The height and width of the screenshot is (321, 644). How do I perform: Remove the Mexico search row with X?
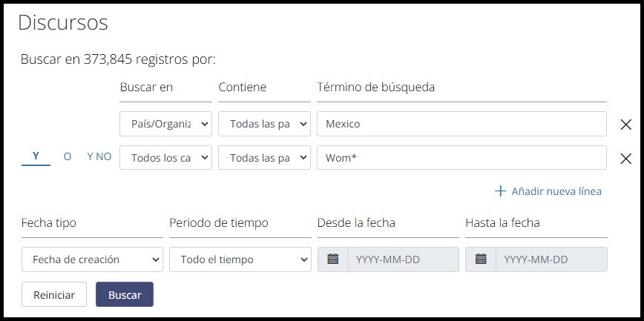tap(625, 125)
